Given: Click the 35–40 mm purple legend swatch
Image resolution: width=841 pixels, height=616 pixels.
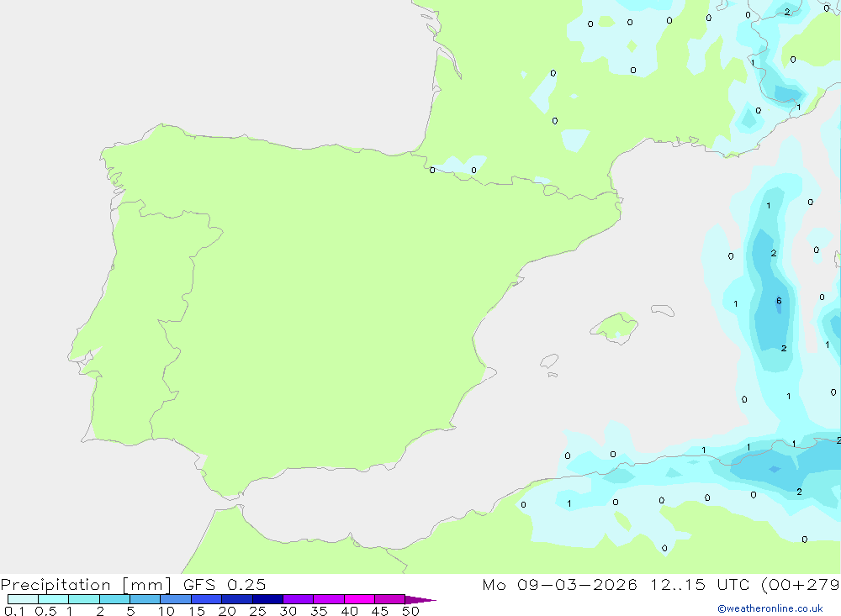Looking at the screenshot, I should coord(329,599).
